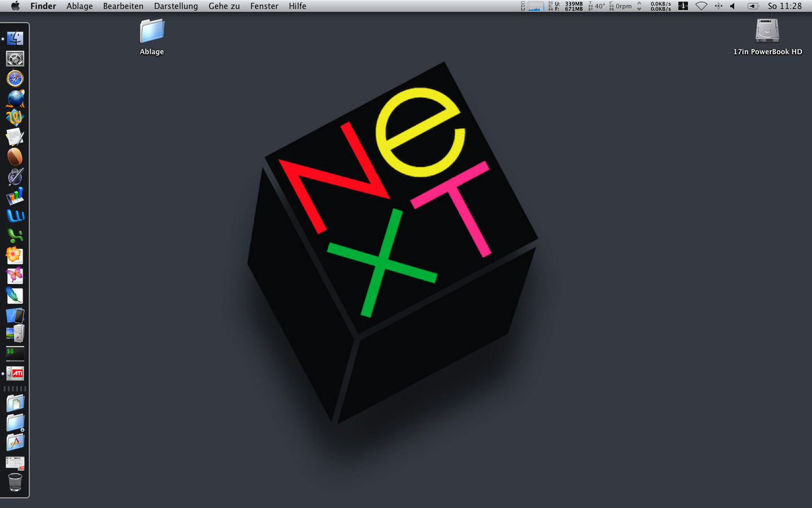Launch Adobe Photoshop feather icon in Dock
Image resolution: width=812 pixels, height=508 pixels.
pos(15,295)
